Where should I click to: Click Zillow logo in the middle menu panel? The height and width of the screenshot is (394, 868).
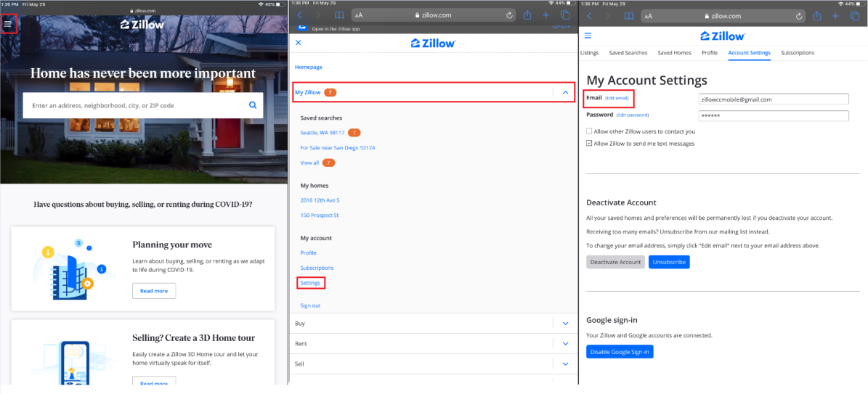coord(434,43)
